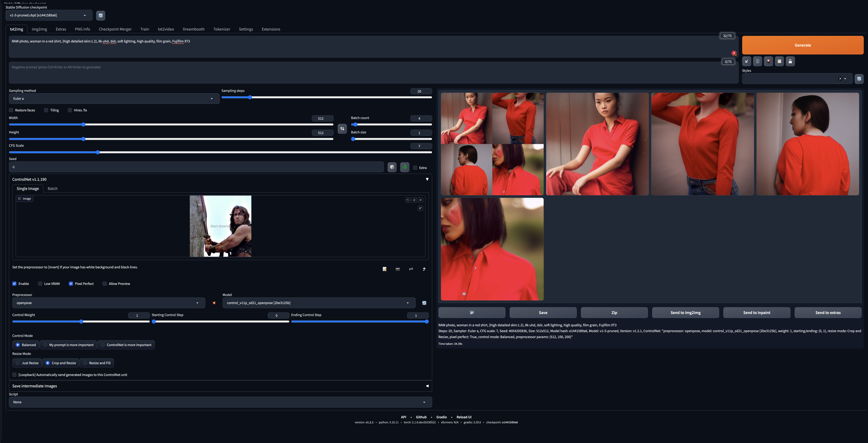Click the CFG Scale slider handle
This screenshot has height=443, width=868.
click(98, 152)
